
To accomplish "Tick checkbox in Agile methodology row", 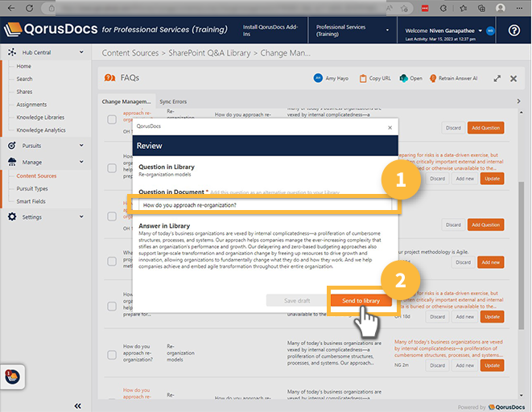I will pyautogui.click(x=112, y=262).
